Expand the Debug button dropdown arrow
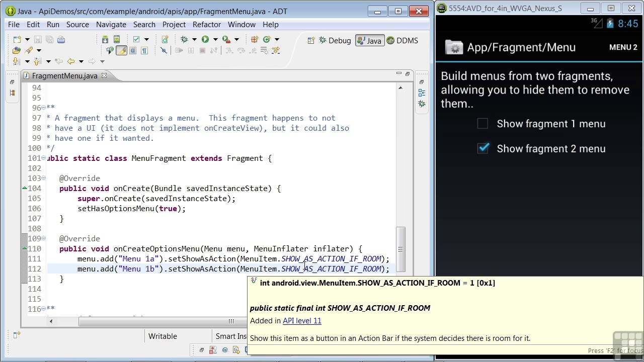Image resolution: width=644 pixels, height=362 pixels. [x=194, y=39]
